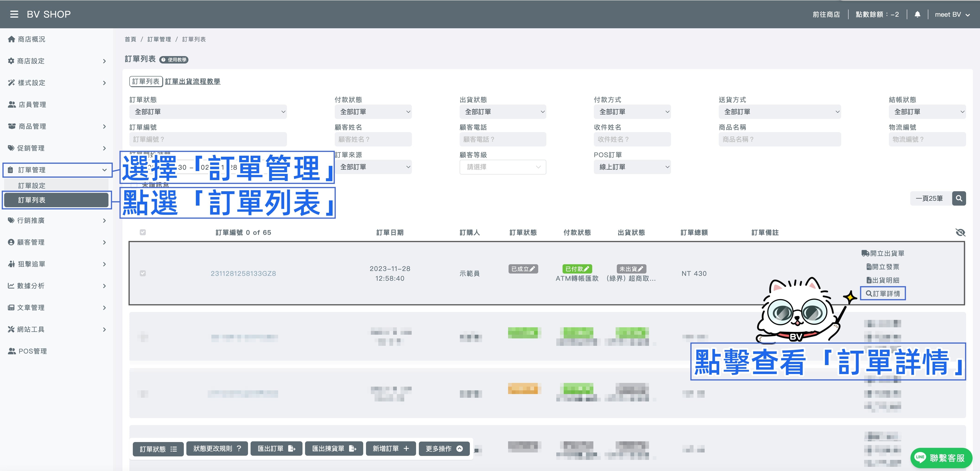Open the 送貨方式 filter dropdown
Viewport: 980px width, 471px height.
point(780,112)
